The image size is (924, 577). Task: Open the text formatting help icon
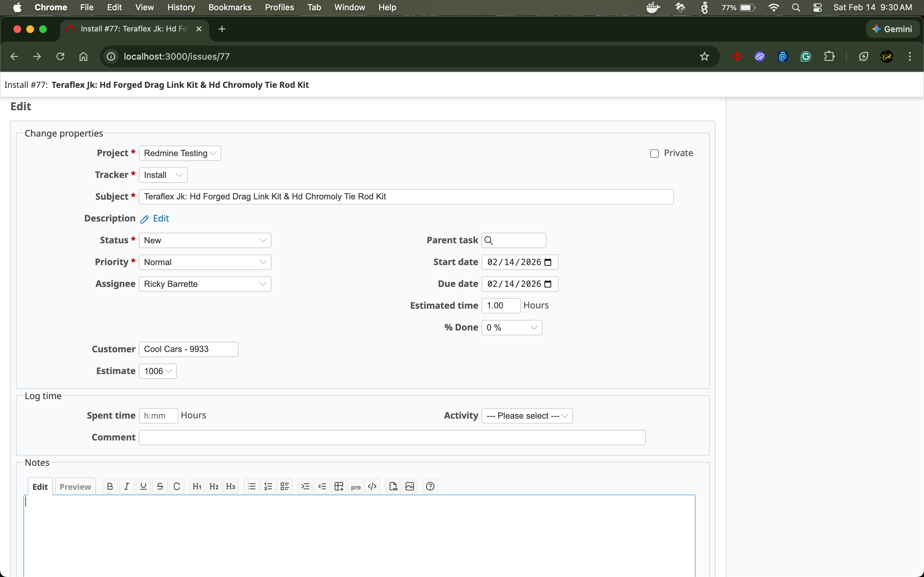pyautogui.click(x=430, y=486)
